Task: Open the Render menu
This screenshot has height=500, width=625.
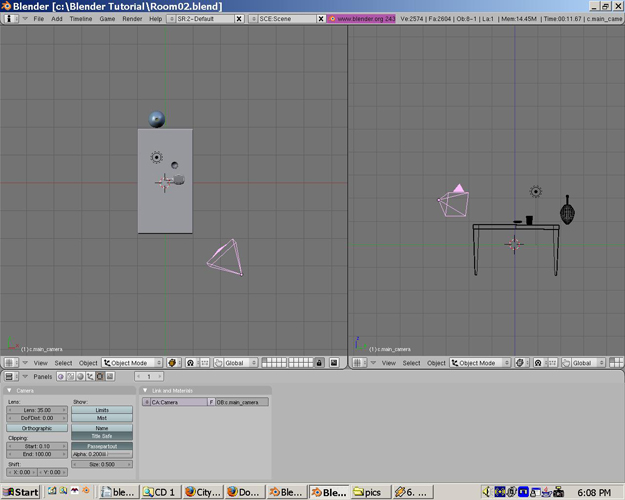Action: (x=132, y=19)
